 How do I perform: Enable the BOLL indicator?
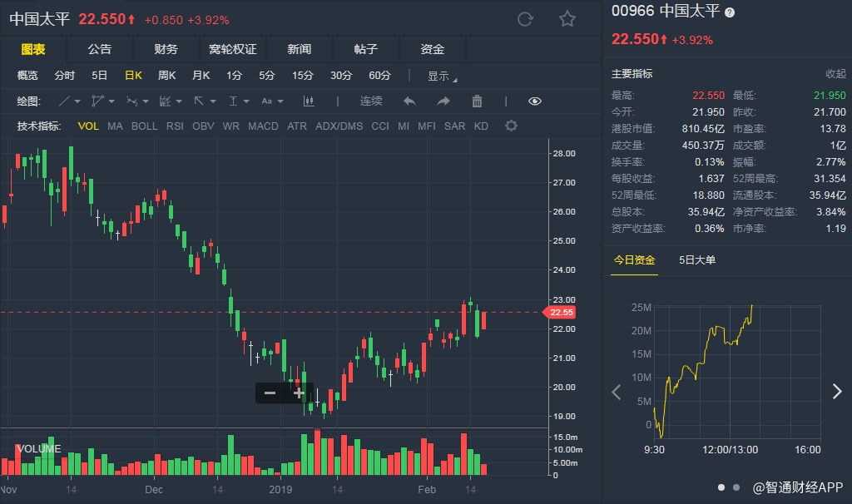tap(144, 126)
